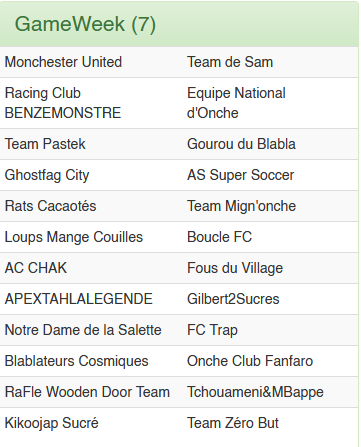Click on Team de Sam
Image resolution: width=361 pixels, height=447 pixels.
click(230, 62)
